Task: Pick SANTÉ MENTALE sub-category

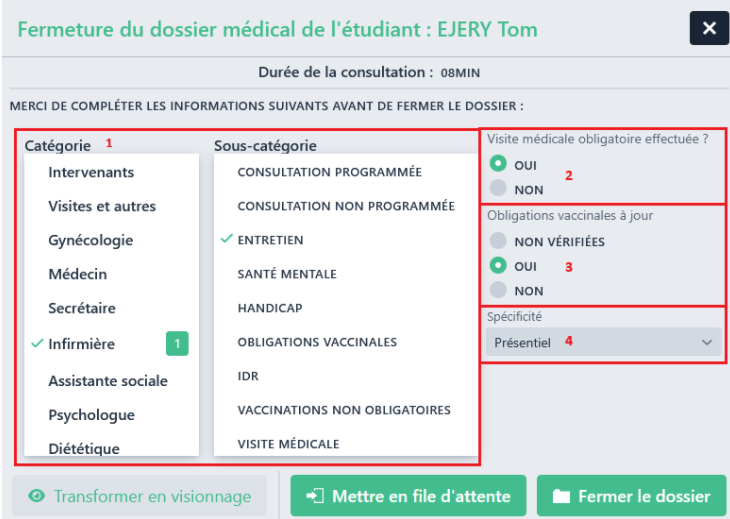Action: (x=286, y=274)
